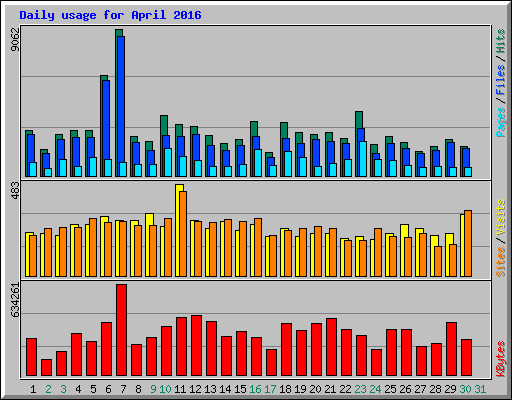This screenshot has height=400, width=512.
Task: Click day 13 on the x-axis
Action: pyautogui.click(x=210, y=389)
